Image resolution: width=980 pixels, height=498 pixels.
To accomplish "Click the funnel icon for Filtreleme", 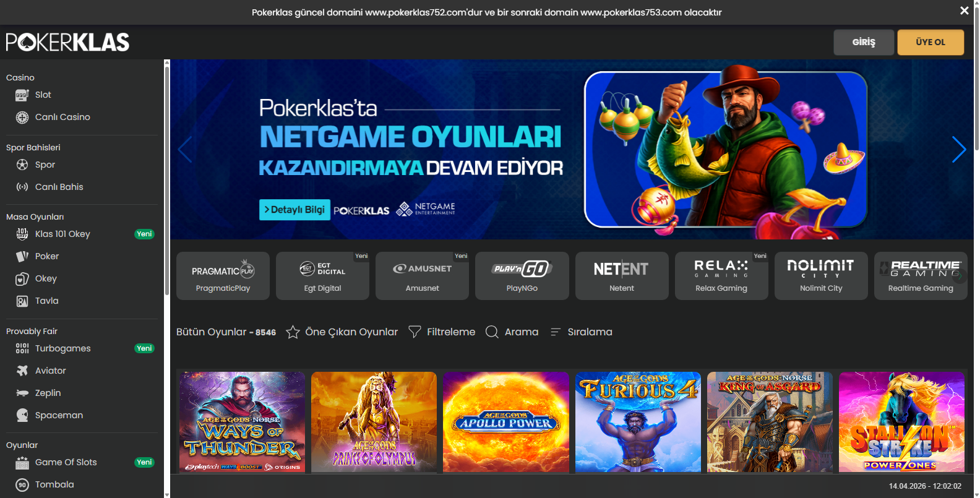I will click(415, 332).
